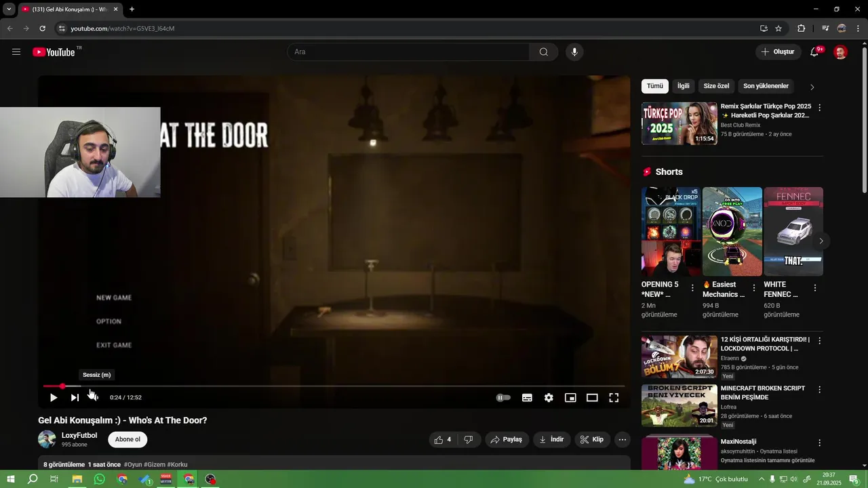The height and width of the screenshot is (488, 868).
Task: Create a clip with Klip
Action: (592, 440)
